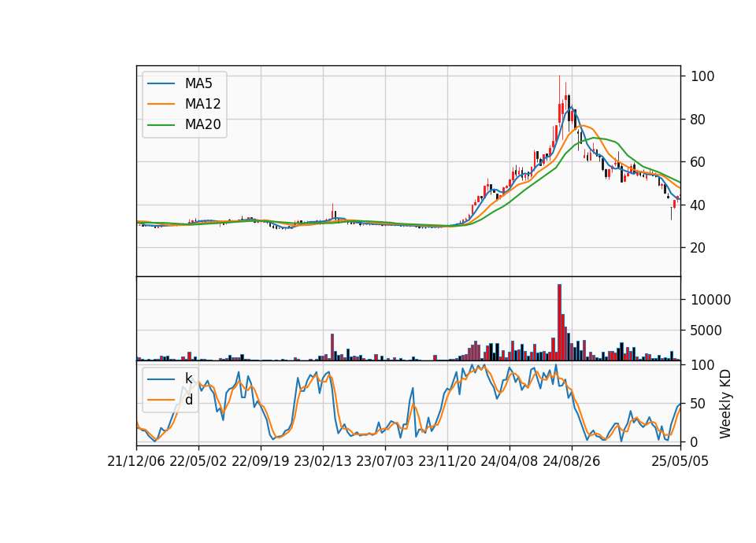Click the 50 tick on KD axis
Image resolution: width=756 pixels, height=543 pixels.
click(x=698, y=404)
